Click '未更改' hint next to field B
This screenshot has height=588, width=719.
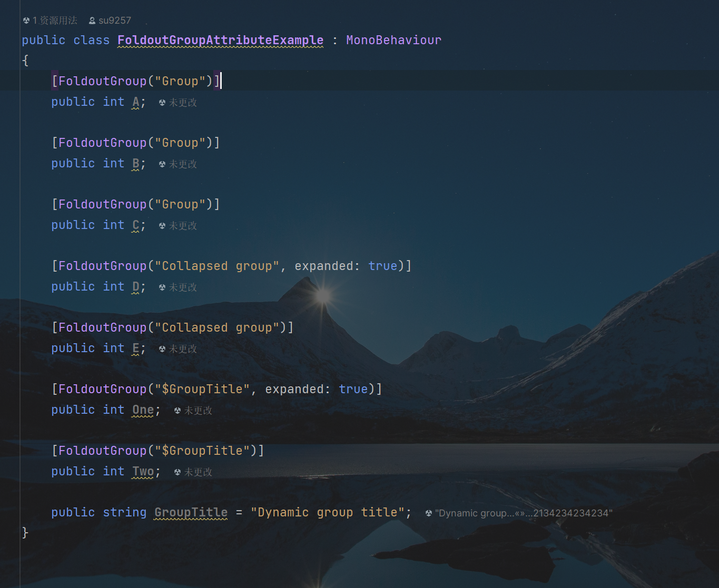click(x=183, y=164)
